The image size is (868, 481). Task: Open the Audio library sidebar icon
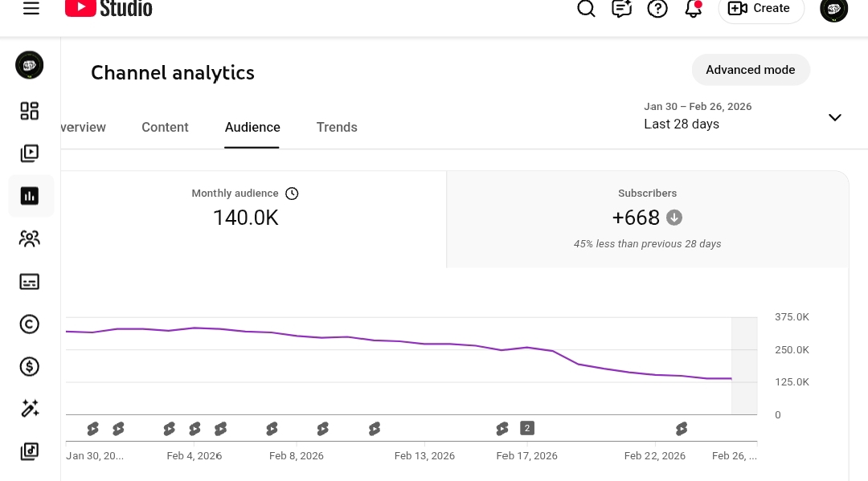(x=30, y=451)
